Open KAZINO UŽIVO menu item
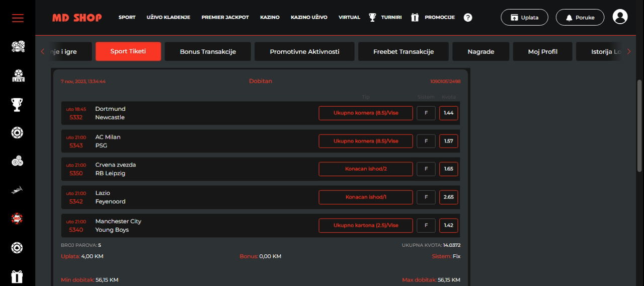The height and width of the screenshot is (286, 644). coord(309,18)
